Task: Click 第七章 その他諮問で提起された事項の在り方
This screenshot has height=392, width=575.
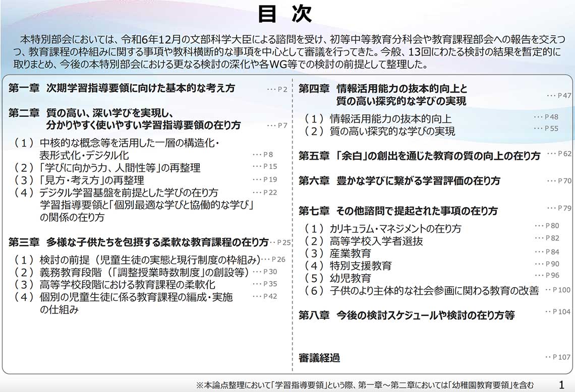Action: click(x=397, y=211)
